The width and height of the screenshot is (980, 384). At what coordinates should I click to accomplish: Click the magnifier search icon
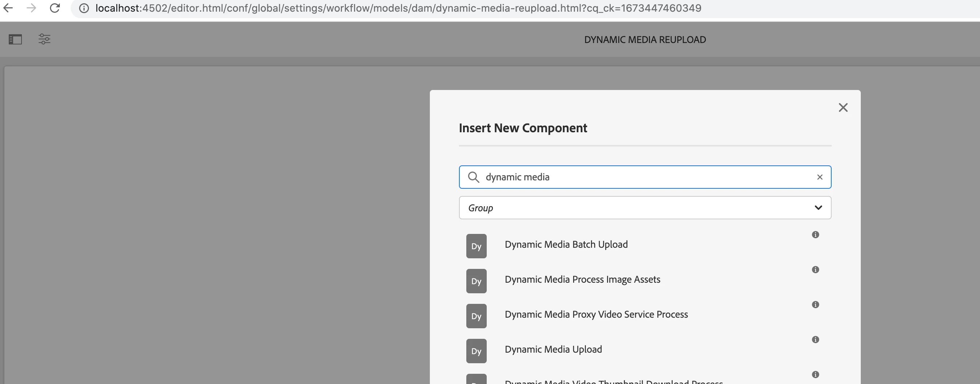(x=473, y=177)
